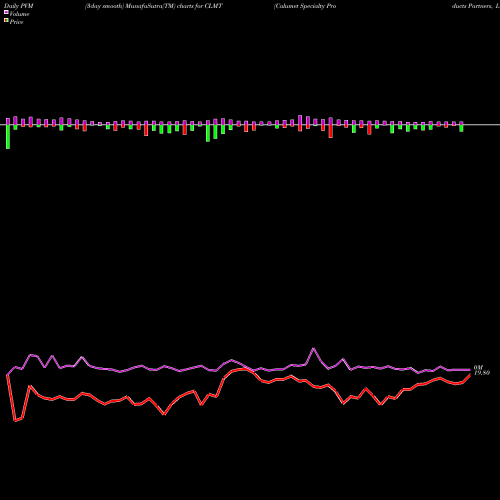Select the Price legend label
The width and height of the screenshot is (500, 500).
pyautogui.click(x=16, y=22)
